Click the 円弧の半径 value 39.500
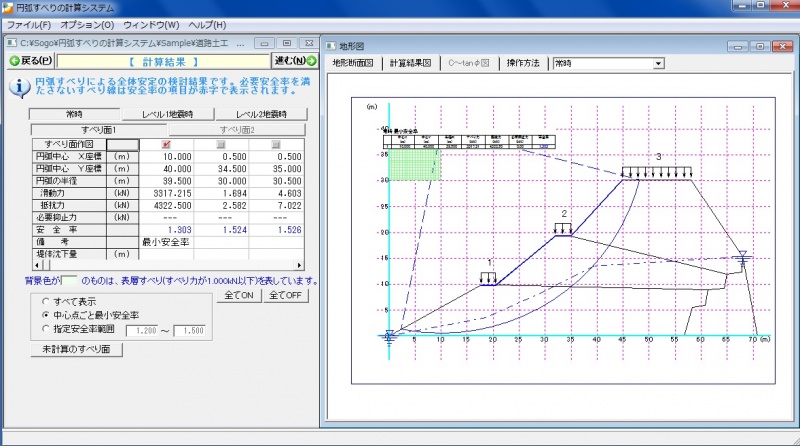Viewport: 800px width, 446px height. click(x=177, y=181)
